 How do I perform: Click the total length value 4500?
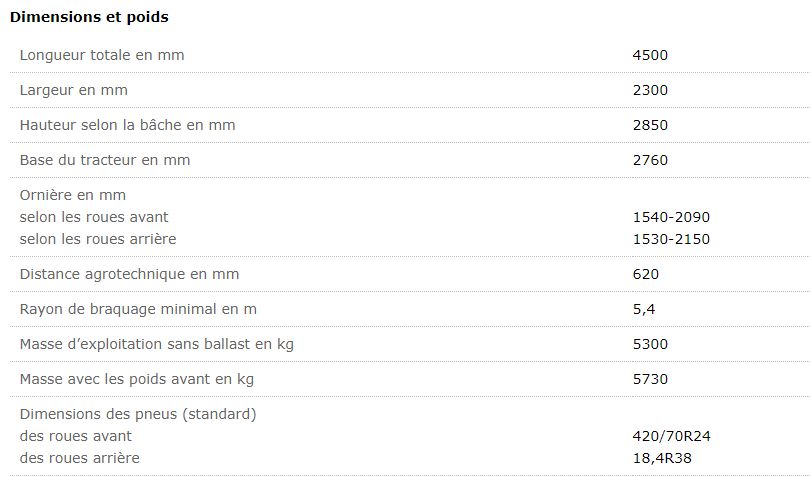[x=650, y=55]
